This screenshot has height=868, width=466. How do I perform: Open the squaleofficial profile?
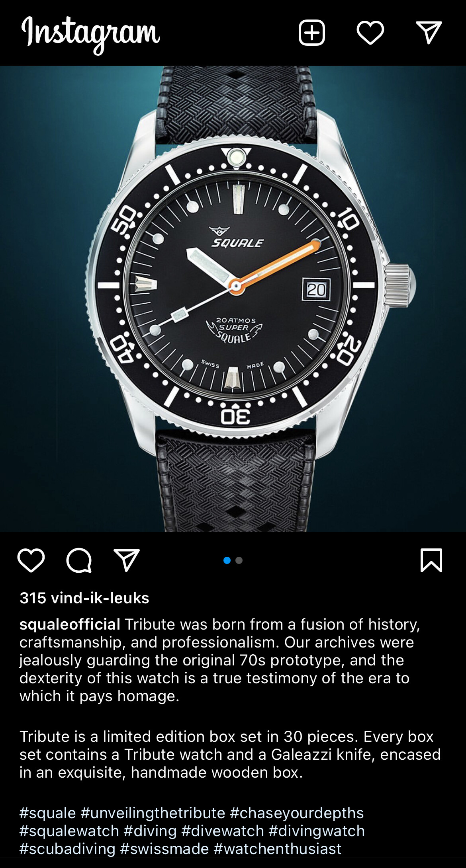coord(70,624)
